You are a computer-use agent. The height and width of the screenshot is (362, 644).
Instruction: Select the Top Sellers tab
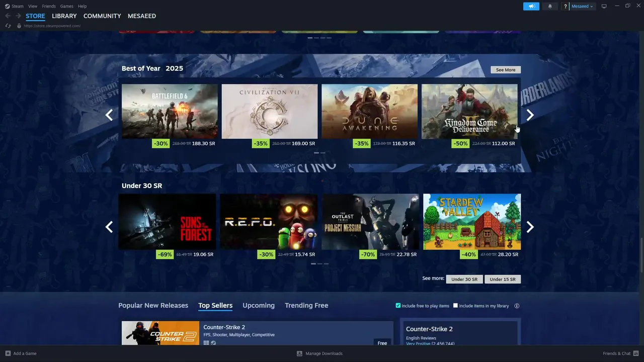[x=215, y=305]
